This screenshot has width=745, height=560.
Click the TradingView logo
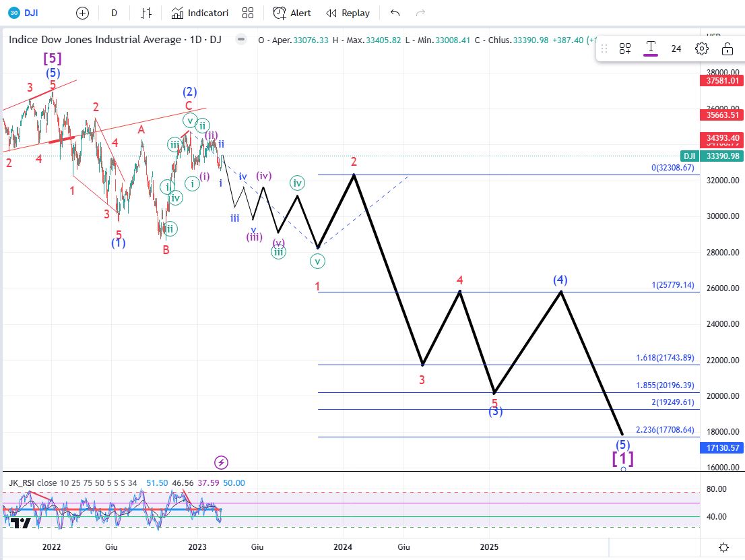[21, 523]
